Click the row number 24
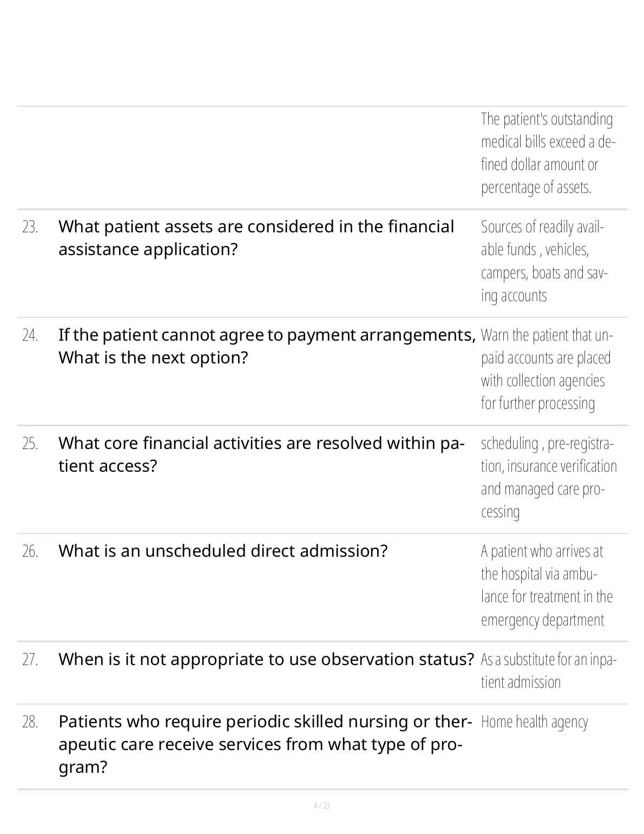The height and width of the screenshot is (834, 644). (30, 336)
